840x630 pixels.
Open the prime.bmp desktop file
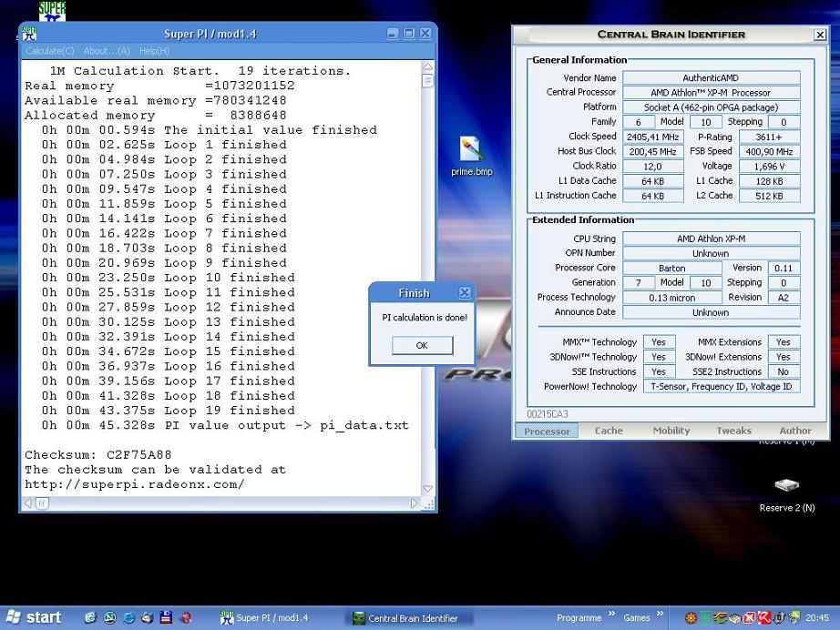point(471,156)
